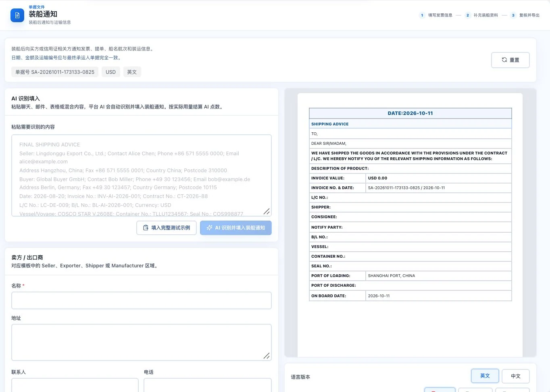This screenshot has width=550, height=392.
Task: Click the 地址 textarea resize handle
Action: tap(267, 356)
